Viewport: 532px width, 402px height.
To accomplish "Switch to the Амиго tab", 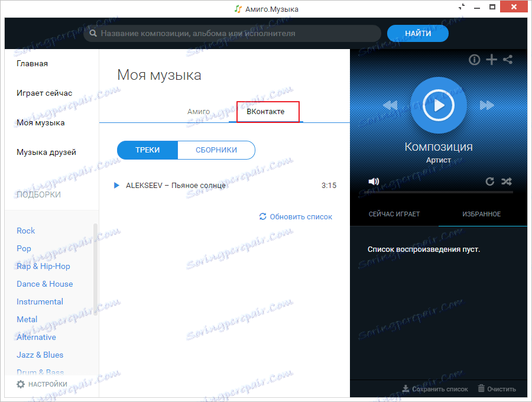I will point(199,112).
